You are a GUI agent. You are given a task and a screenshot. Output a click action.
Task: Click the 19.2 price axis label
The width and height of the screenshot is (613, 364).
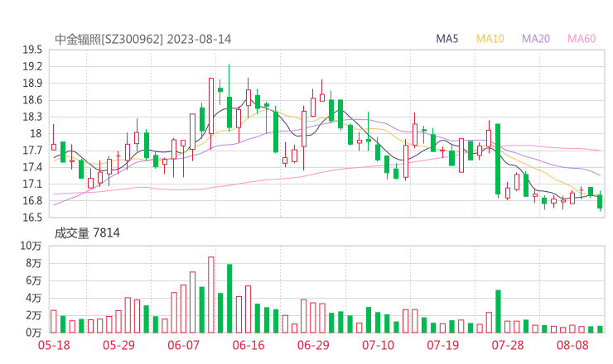[x=32, y=66]
